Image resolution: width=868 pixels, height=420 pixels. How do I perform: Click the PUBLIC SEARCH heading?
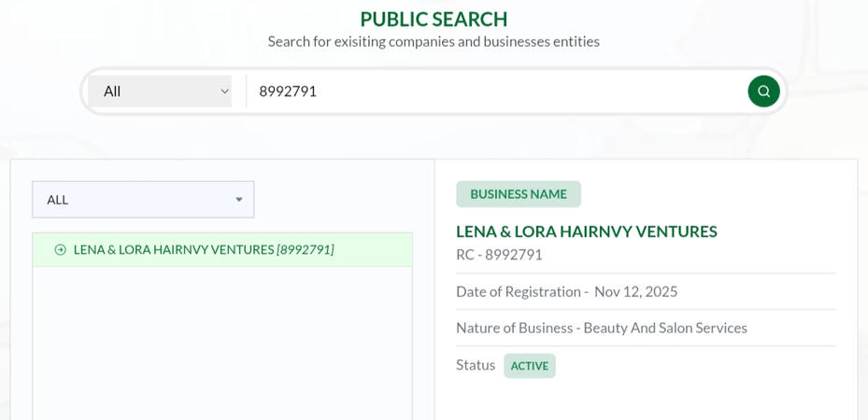tap(434, 20)
